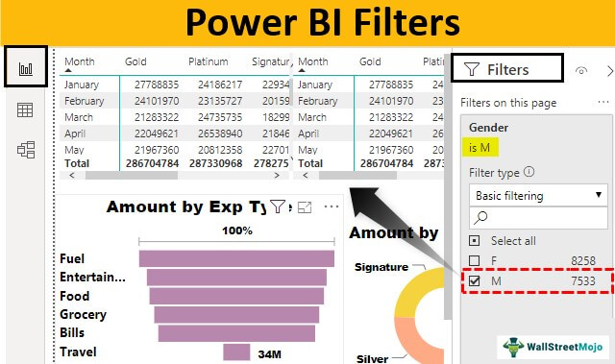
Task: Select the March row in the first table
Action: tap(175, 117)
